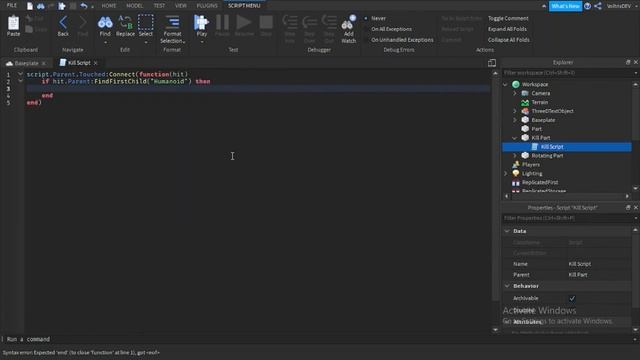
Task: Click the Run a command bar
Action: 318,339
